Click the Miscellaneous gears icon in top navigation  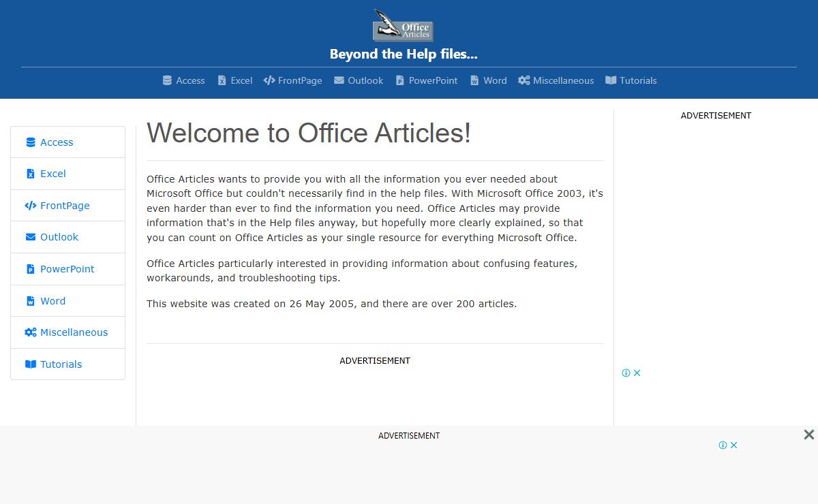tap(524, 80)
